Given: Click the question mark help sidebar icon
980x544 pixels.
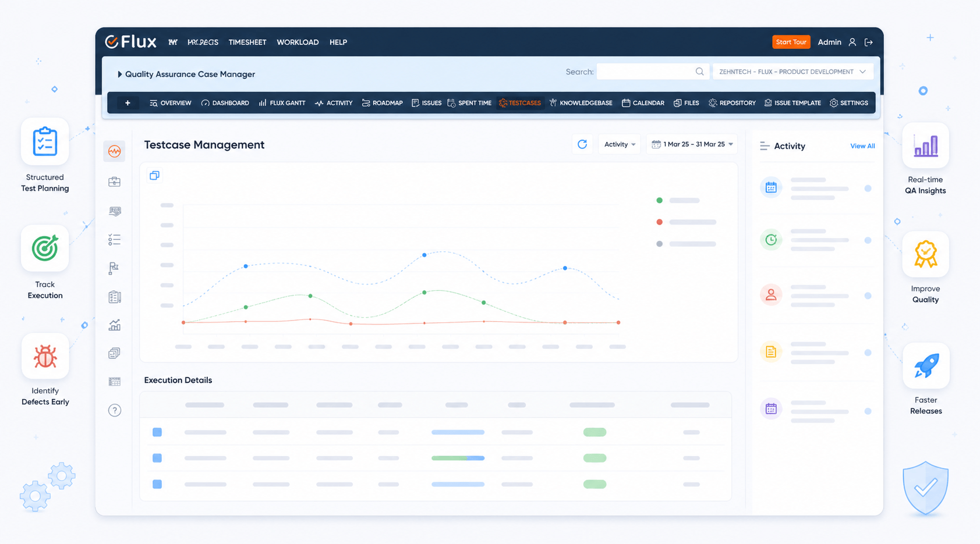Looking at the screenshot, I should click(115, 410).
